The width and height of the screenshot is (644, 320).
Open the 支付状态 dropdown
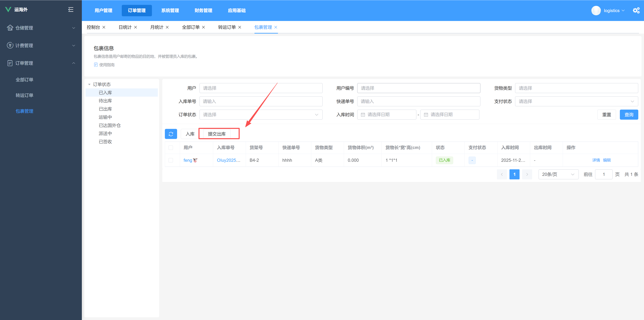(576, 101)
